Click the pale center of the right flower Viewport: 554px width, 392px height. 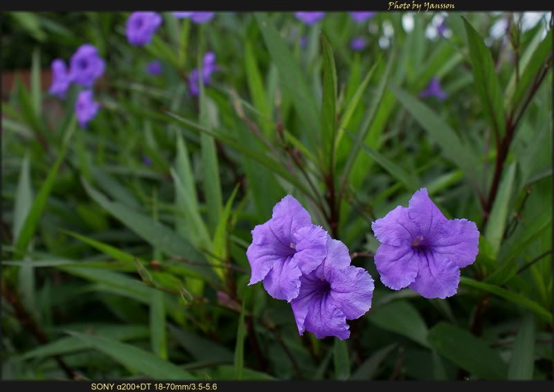pyautogui.click(x=418, y=241)
